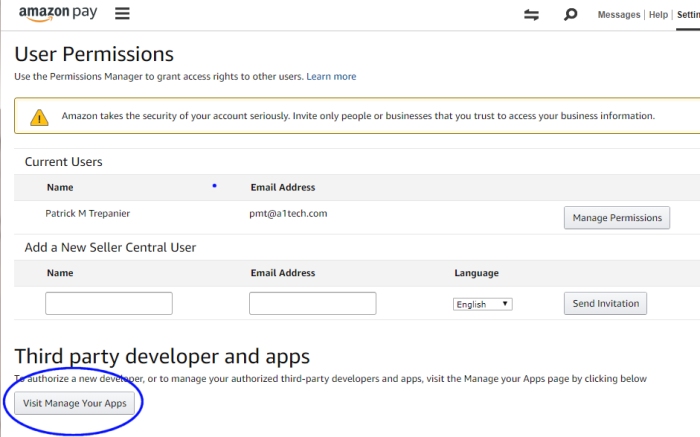This screenshot has height=437, width=700.
Task: Click the switch accounts arrows icon
Action: pos(531,15)
